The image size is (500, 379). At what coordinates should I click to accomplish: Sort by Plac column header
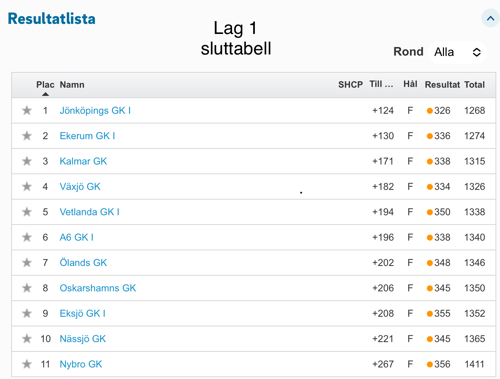point(45,85)
